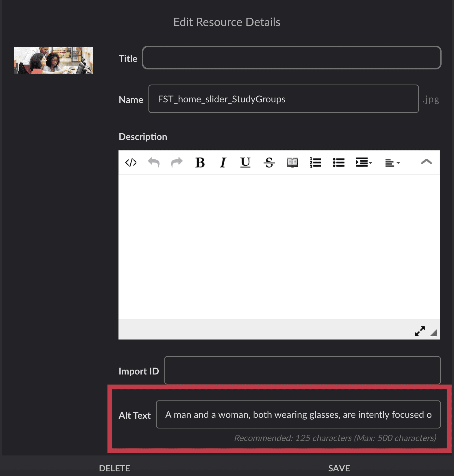This screenshot has height=476, width=454.
Task: Click the DELETE button
Action: click(x=114, y=468)
